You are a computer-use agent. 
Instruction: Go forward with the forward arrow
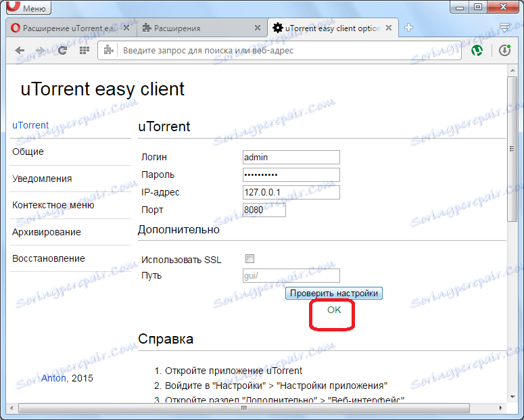(41, 51)
